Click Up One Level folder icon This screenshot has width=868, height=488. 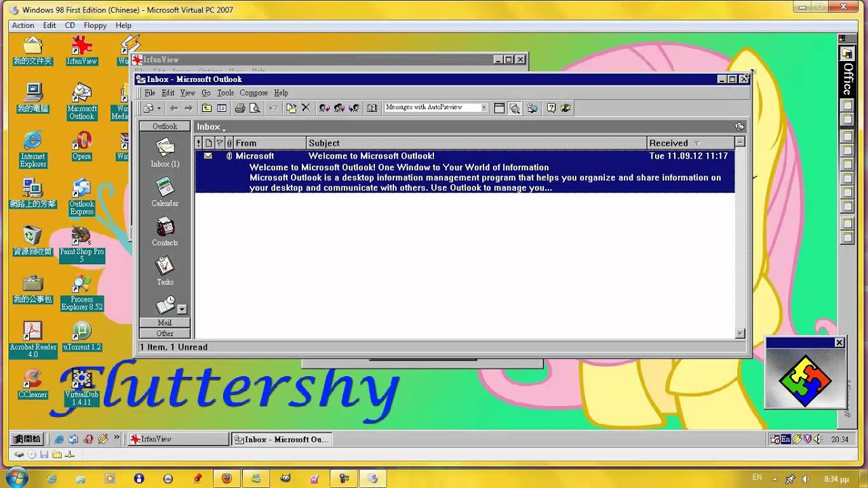pyautogui.click(x=207, y=108)
